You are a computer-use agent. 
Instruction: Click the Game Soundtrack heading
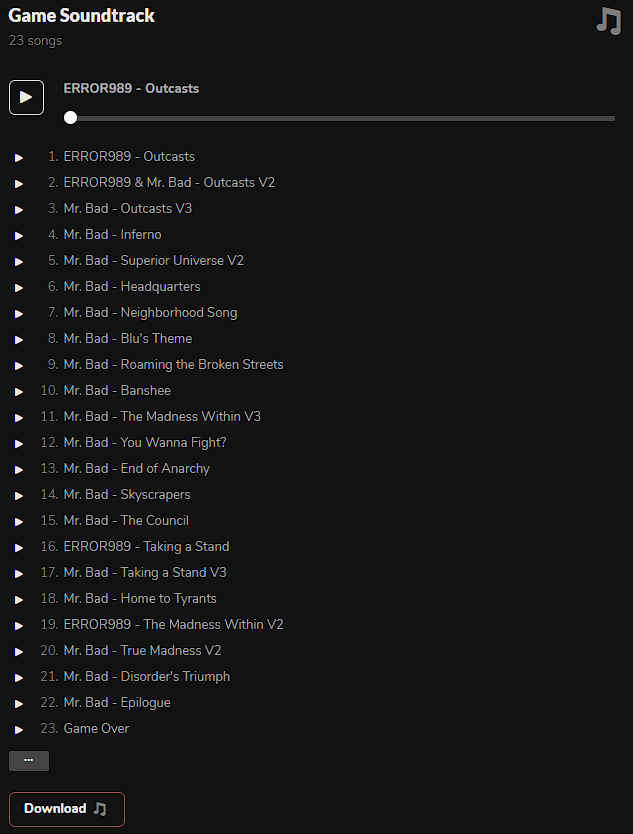click(81, 15)
